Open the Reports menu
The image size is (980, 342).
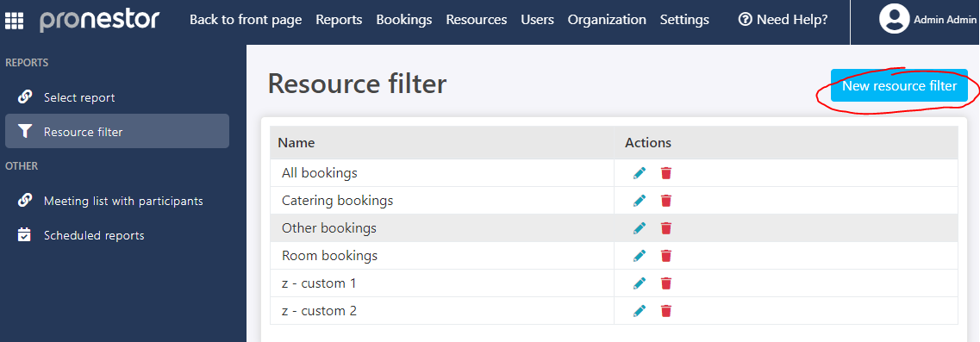click(x=339, y=20)
